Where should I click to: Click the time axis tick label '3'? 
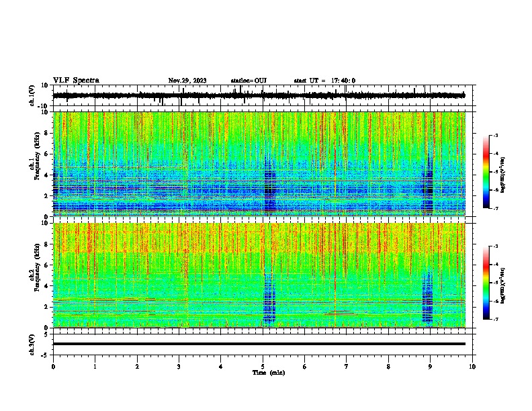point(179,367)
